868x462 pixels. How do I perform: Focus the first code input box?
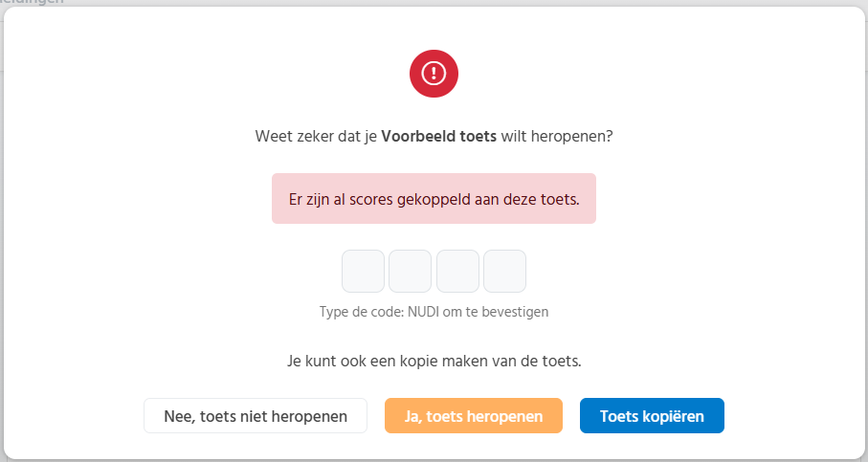(364, 271)
